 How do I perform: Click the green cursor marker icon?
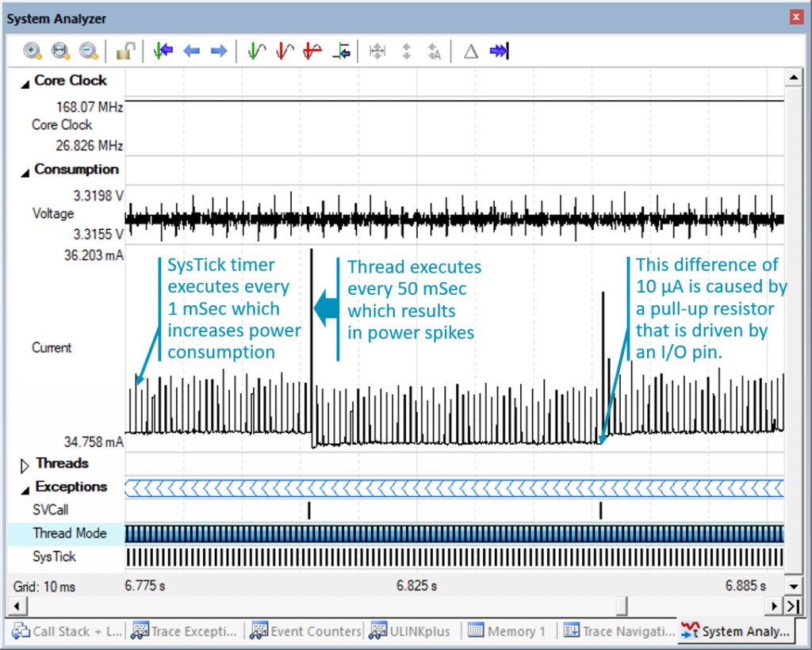pos(256,52)
